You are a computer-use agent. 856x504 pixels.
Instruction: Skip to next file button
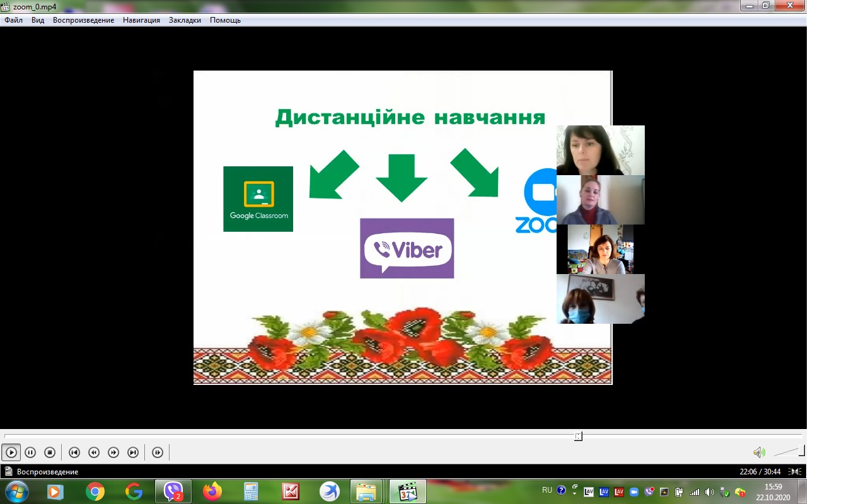(x=133, y=452)
